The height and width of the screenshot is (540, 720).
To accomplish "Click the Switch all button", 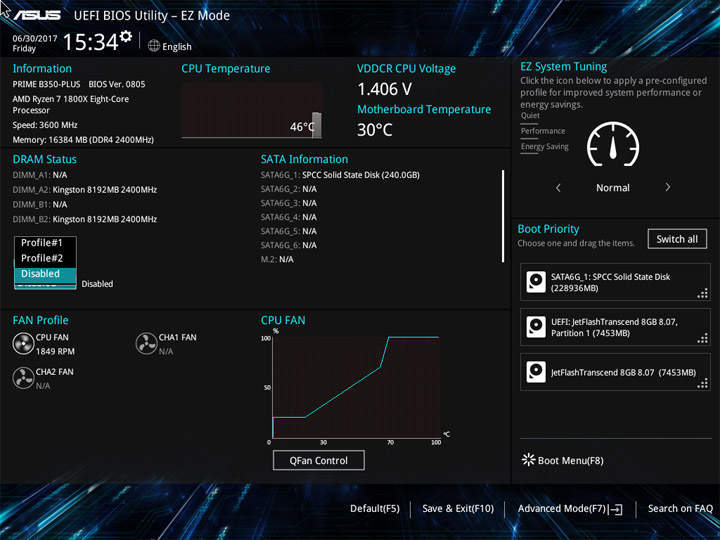I will click(x=677, y=239).
